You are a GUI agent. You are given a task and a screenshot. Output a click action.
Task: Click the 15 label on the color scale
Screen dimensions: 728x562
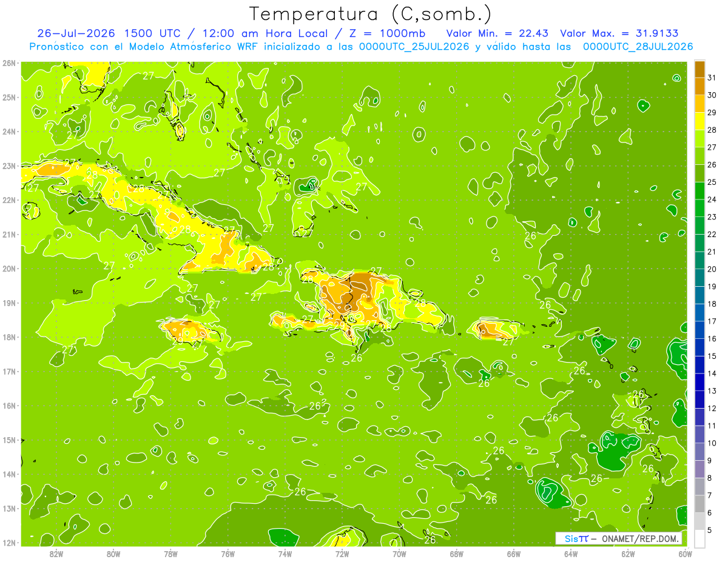712,356
